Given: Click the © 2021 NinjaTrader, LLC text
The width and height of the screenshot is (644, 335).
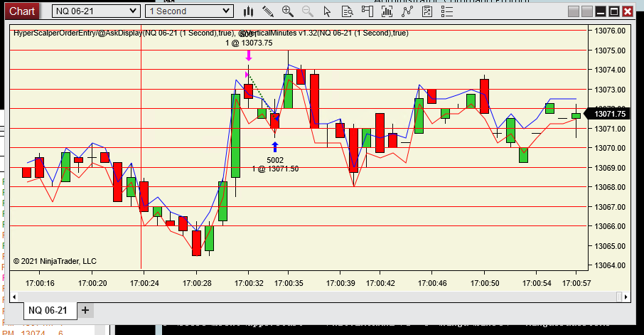Looking at the screenshot, I should pyautogui.click(x=55, y=262).
